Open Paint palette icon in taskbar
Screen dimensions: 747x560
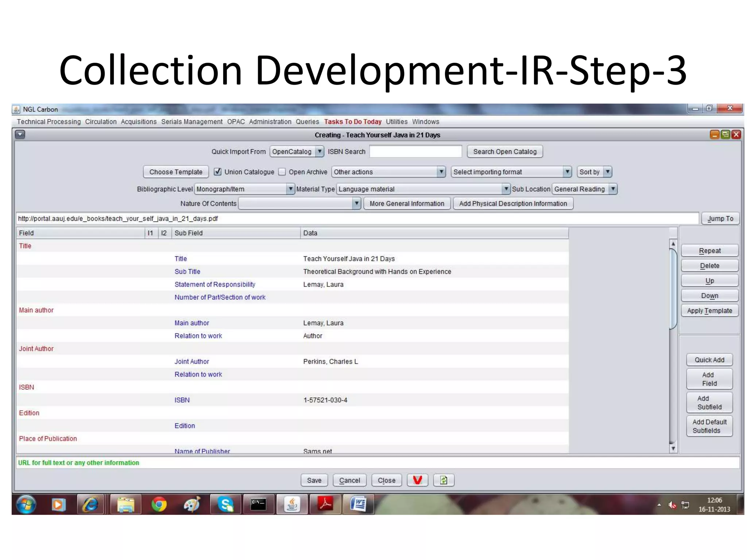(191, 505)
